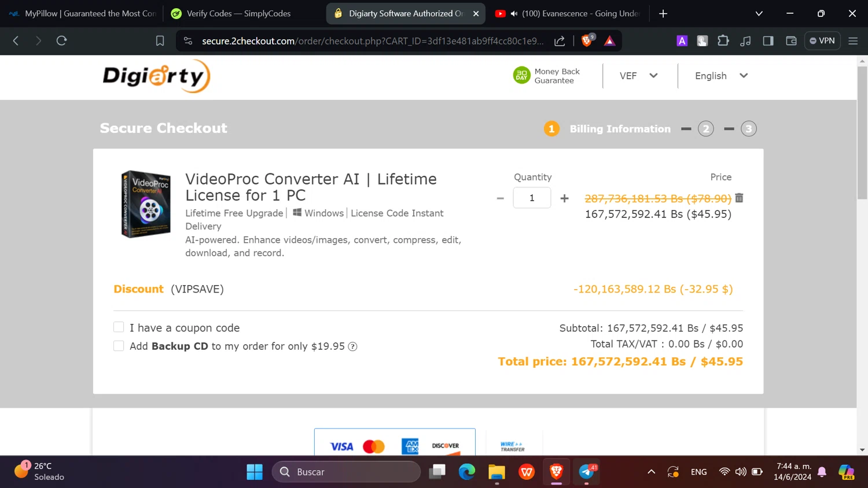This screenshot has height=488, width=868.
Task: Open Wi-Fi network tray icon
Action: (x=724, y=472)
